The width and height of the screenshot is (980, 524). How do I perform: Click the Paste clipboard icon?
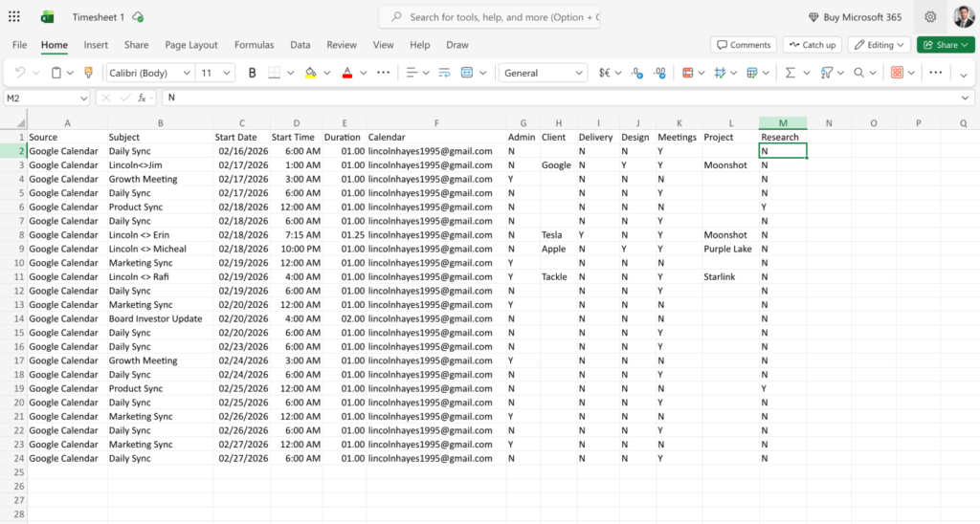[x=56, y=73]
